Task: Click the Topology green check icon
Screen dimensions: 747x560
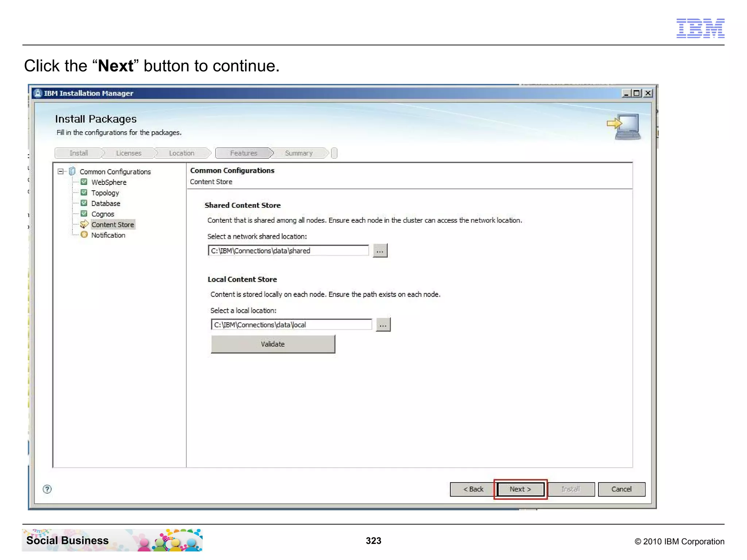Action: tap(84, 192)
